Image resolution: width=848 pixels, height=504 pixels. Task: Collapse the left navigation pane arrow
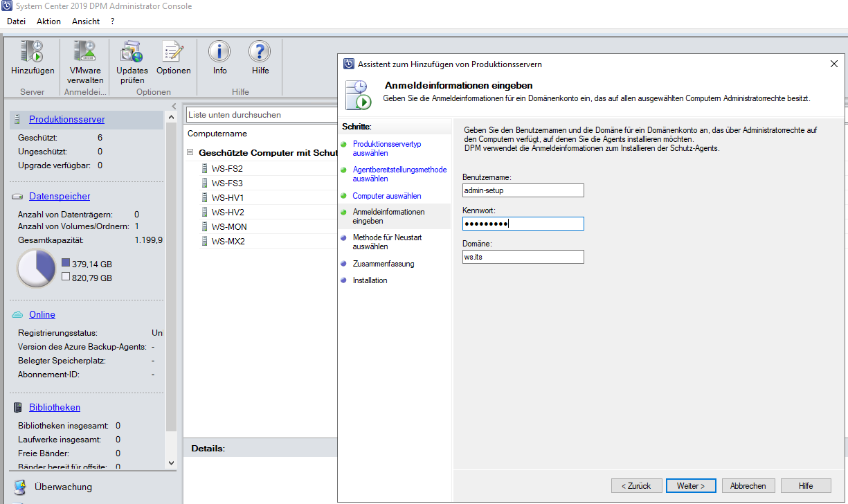[x=174, y=106]
